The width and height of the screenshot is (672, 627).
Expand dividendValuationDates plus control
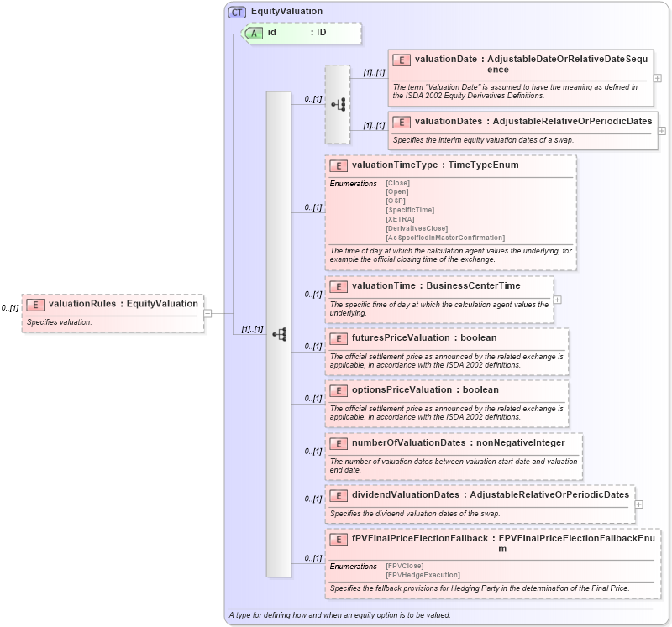coord(638,504)
